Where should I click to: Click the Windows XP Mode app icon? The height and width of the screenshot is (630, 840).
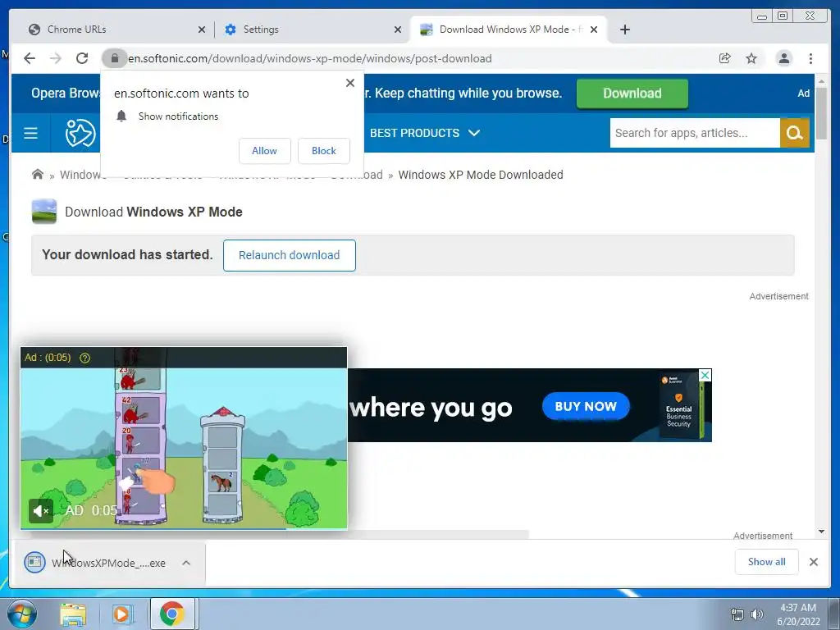click(x=44, y=212)
